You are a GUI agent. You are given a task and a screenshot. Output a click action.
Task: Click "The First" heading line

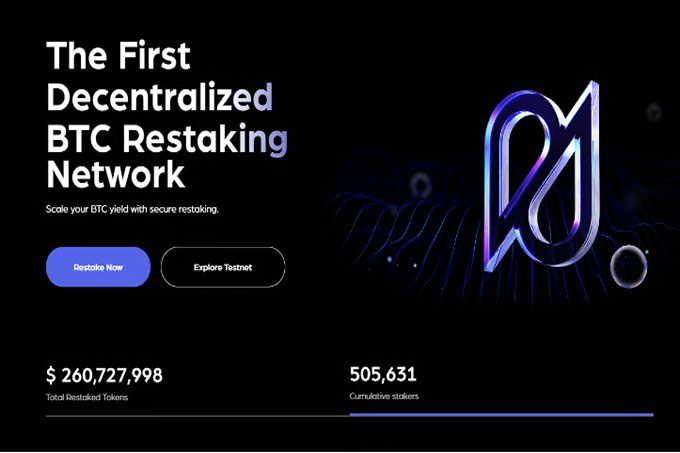pos(119,55)
